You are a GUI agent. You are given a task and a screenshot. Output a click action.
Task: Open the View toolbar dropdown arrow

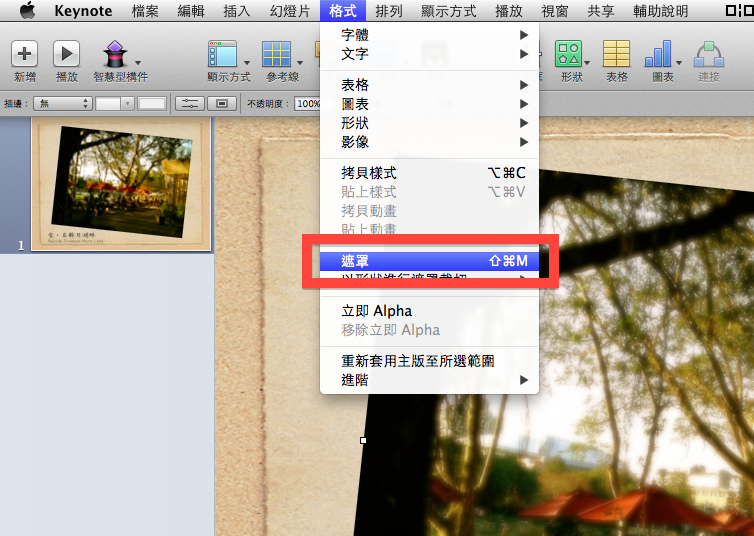tap(247, 62)
